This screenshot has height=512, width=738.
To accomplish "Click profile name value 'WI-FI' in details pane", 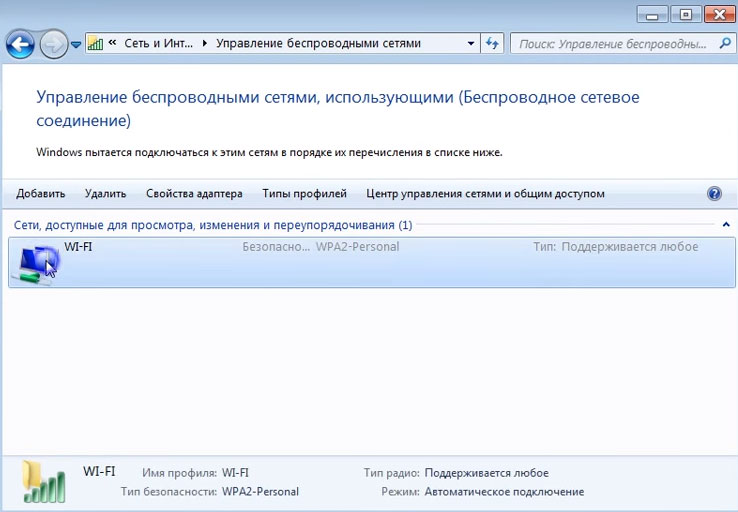I will (235, 472).
